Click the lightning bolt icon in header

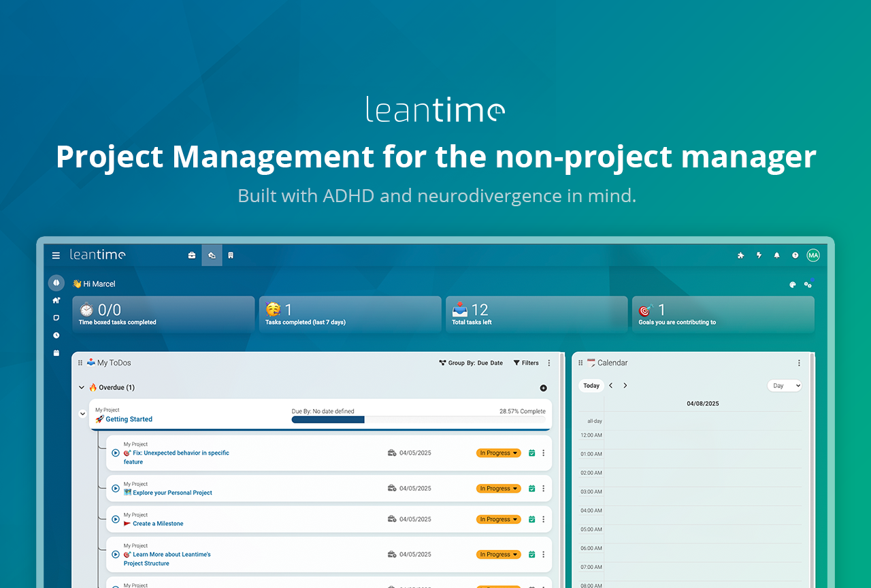click(759, 256)
